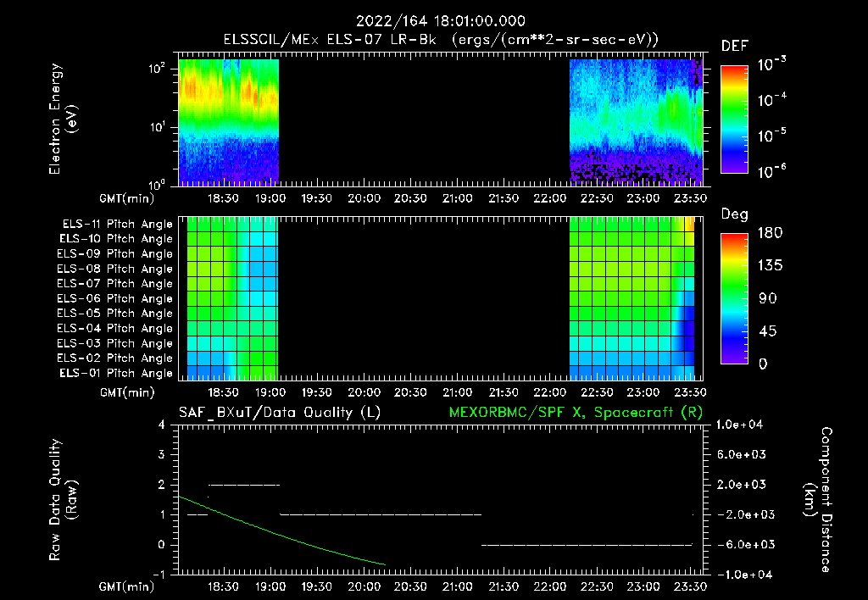Click the 1.0e+04 right axis value
The image size is (868, 600).
[x=739, y=425]
